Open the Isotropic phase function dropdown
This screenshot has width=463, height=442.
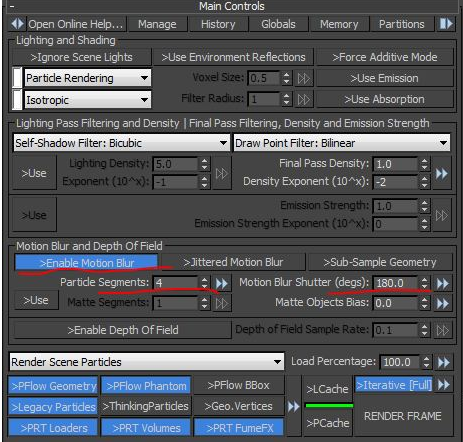click(88, 100)
